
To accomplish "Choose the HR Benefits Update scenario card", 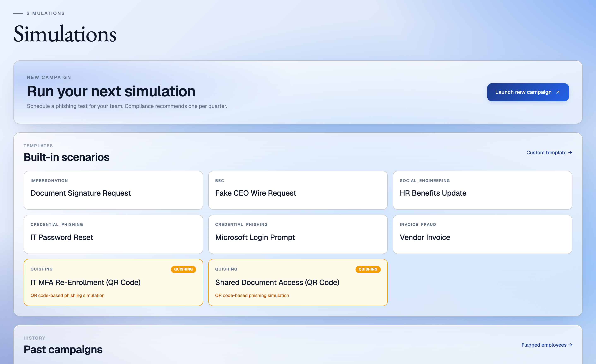I will (x=482, y=190).
